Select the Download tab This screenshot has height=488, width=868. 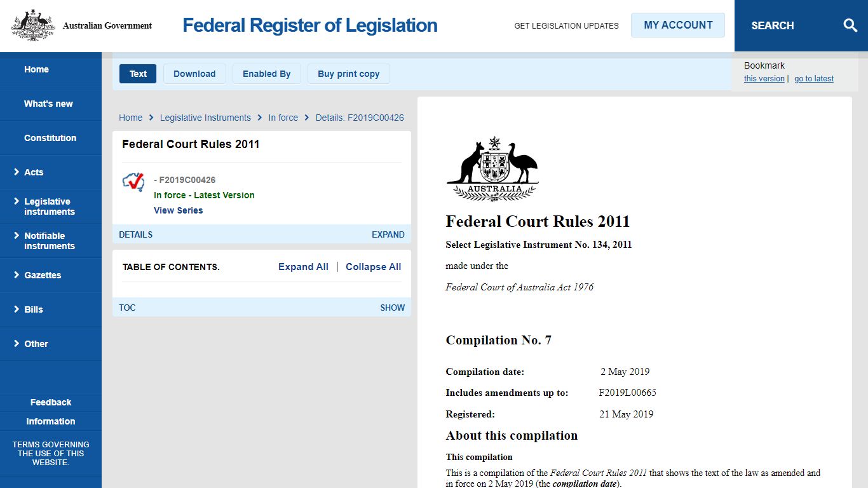pyautogui.click(x=194, y=74)
